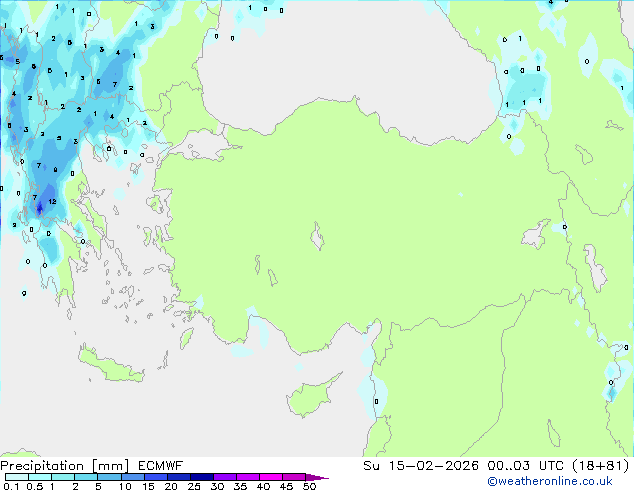Viewport: 634px width, 490px height.
Task: Click the '45' legend scale label
Action: click(286, 486)
